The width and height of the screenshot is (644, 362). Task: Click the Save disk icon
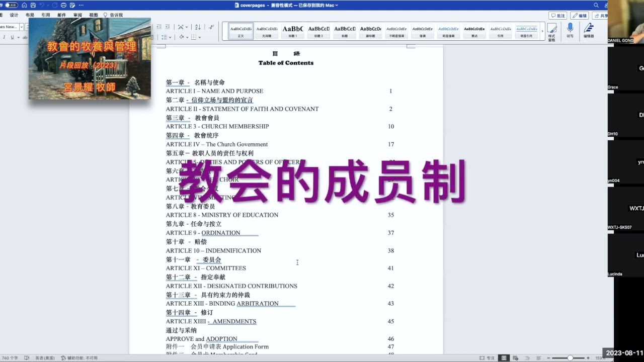tap(33, 5)
